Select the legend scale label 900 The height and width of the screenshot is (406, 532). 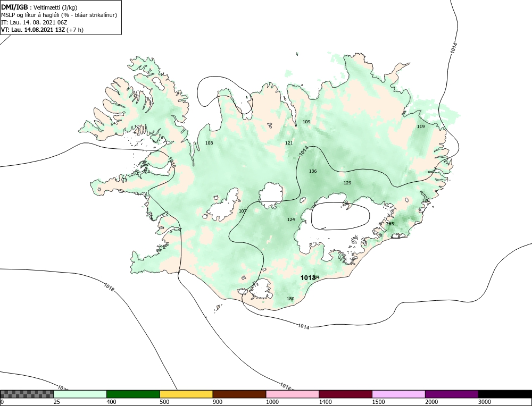point(217,402)
